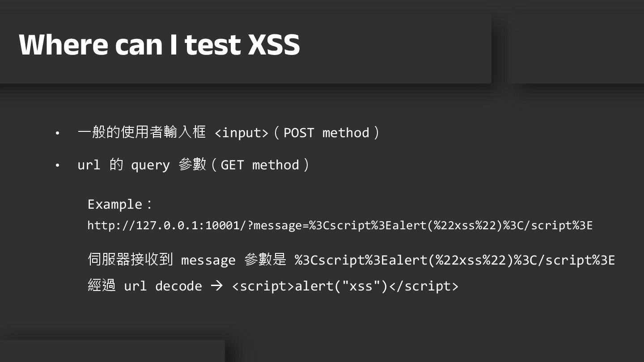The width and height of the screenshot is (644, 362).
Task: Click the arrow after url decode
Action: (x=216, y=286)
